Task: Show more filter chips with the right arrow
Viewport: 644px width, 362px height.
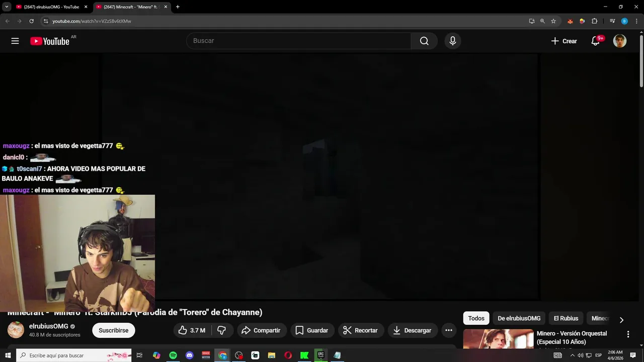Action: 621,320
